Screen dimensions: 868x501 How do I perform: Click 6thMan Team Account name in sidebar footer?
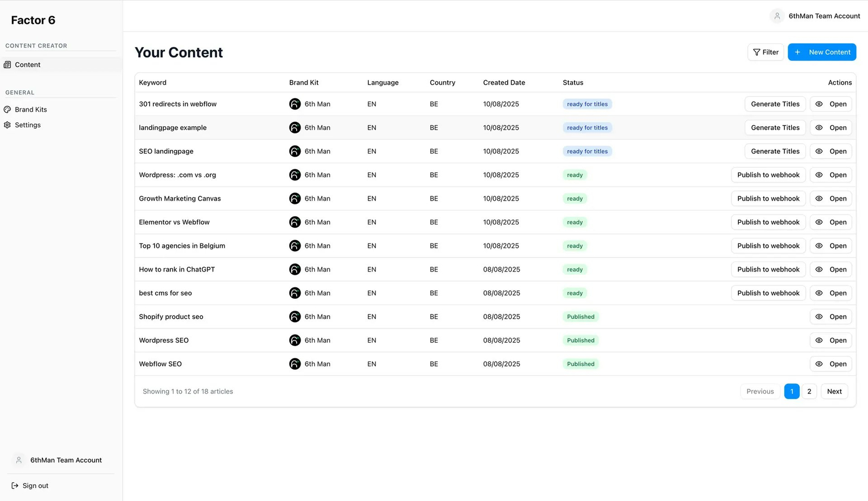66,460
